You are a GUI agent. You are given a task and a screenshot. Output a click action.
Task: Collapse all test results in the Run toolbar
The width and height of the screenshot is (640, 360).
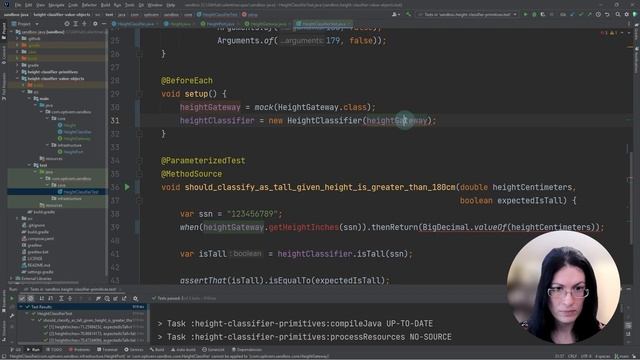[x=70, y=298]
